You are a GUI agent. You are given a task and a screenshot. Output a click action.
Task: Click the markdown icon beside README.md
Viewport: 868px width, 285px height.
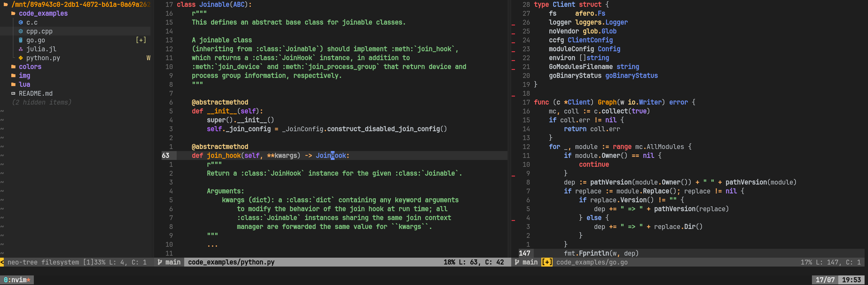coord(13,93)
